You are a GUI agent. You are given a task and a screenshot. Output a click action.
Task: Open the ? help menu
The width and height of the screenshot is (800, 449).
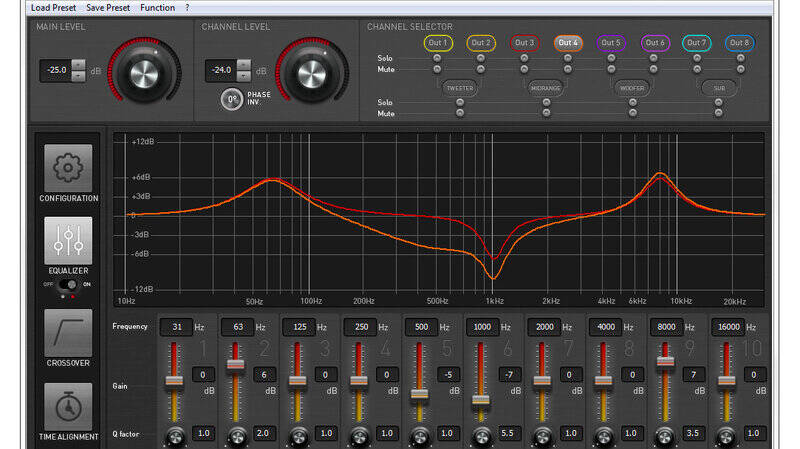[187, 8]
